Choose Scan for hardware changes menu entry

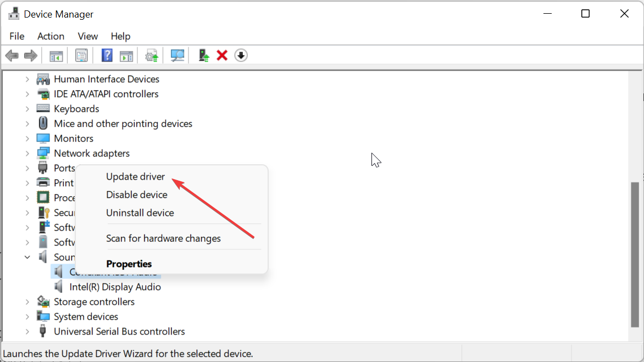click(163, 238)
